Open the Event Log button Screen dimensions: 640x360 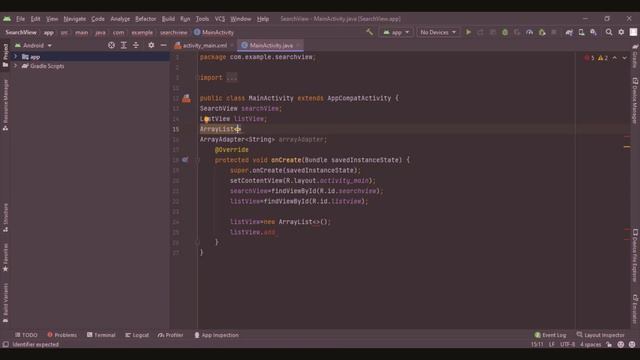[550, 335]
